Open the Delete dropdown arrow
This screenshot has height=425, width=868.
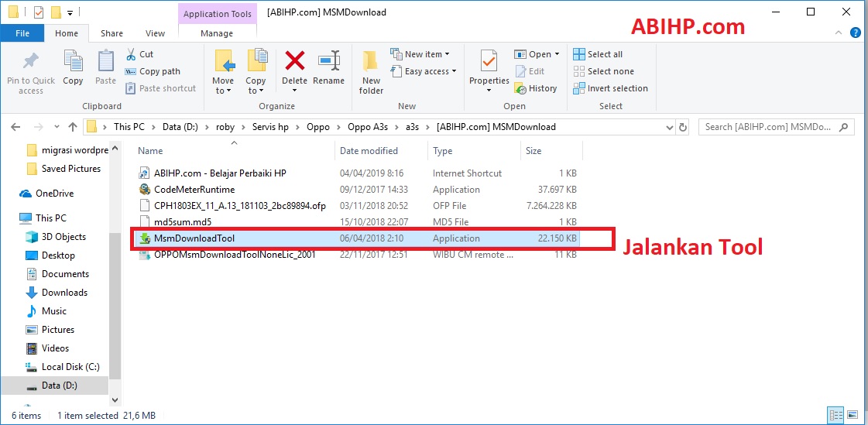coord(294,91)
